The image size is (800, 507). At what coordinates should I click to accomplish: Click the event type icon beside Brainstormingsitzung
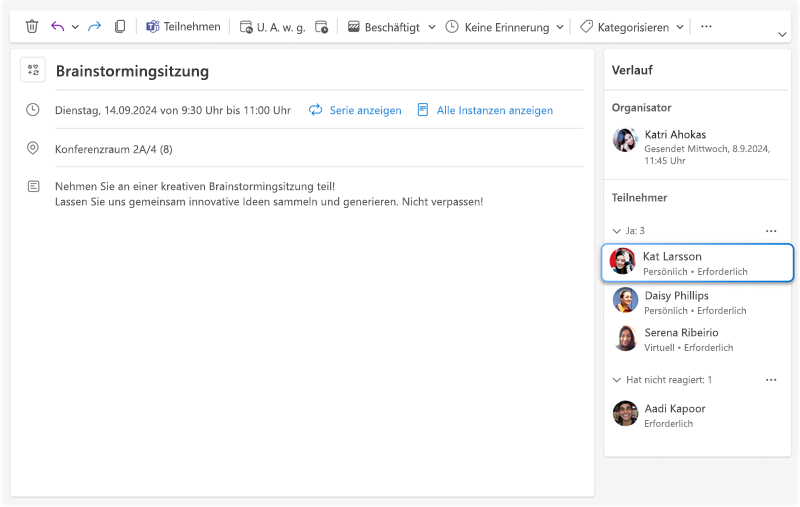tap(33, 70)
